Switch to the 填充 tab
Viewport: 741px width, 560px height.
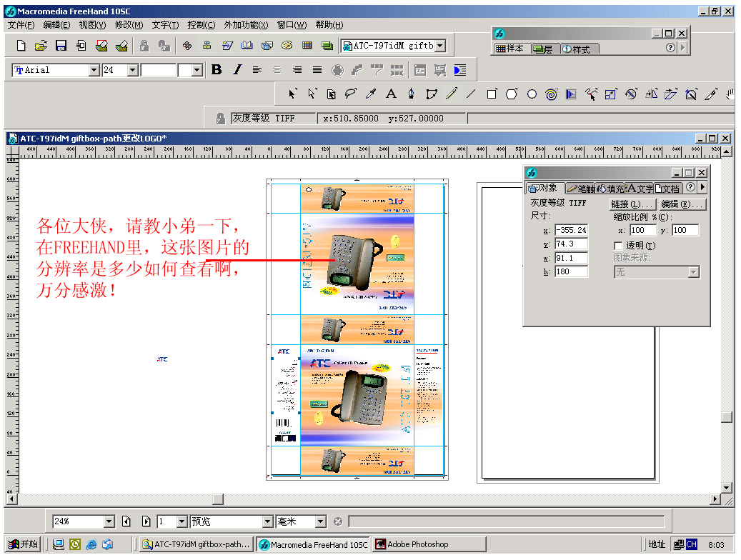pyautogui.click(x=610, y=189)
